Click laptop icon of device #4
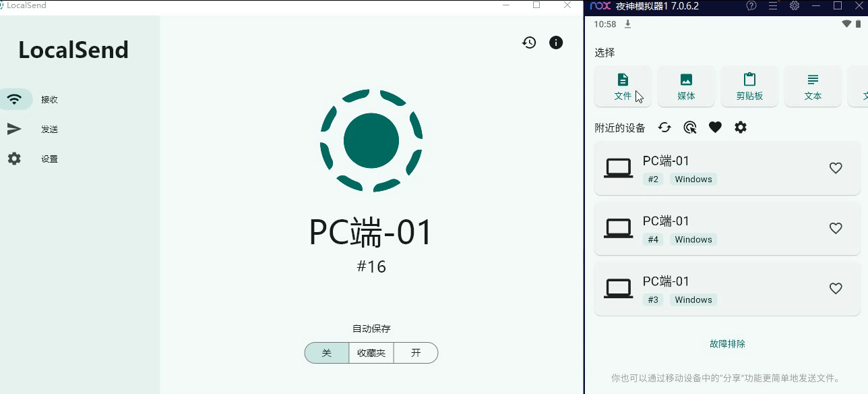The image size is (868, 394). pos(618,229)
